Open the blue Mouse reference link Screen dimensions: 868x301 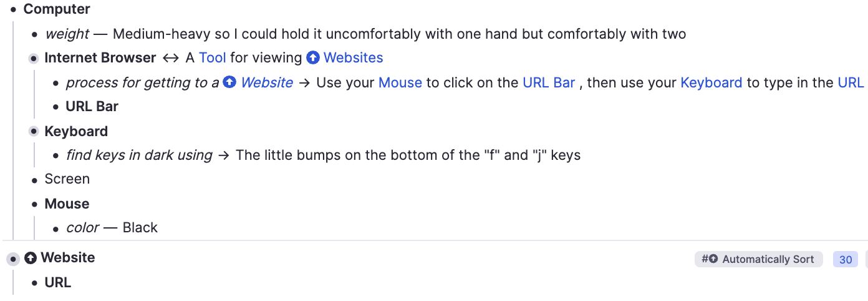pos(400,82)
